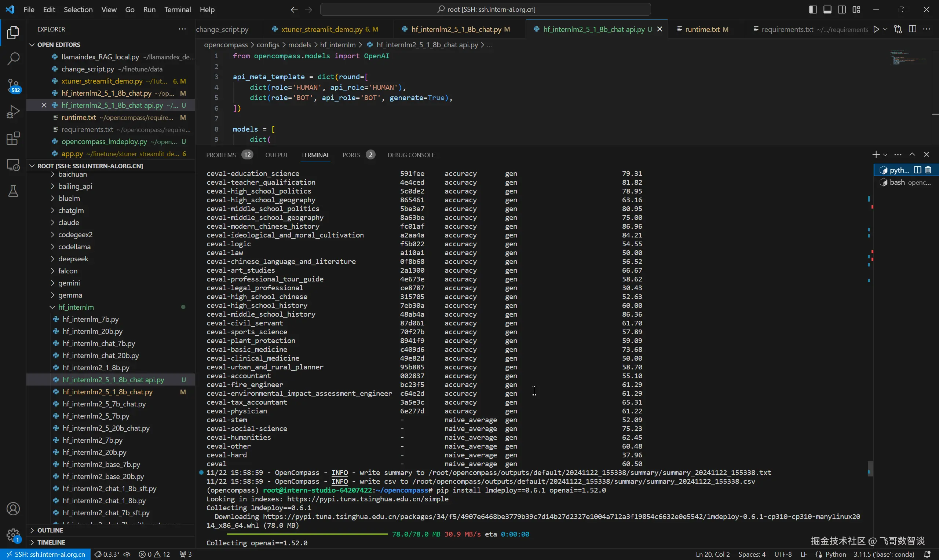Open the Terminal menu
This screenshot has width=939, height=560.
tap(177, 10)
